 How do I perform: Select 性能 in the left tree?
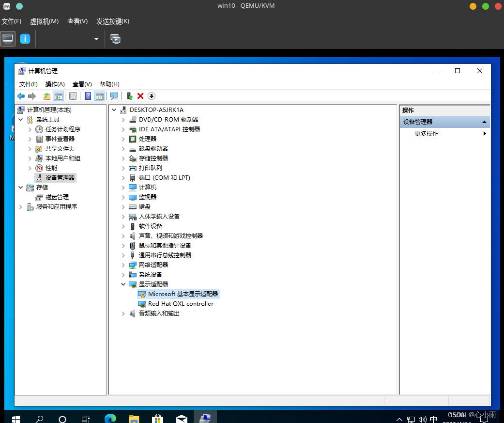51,168
